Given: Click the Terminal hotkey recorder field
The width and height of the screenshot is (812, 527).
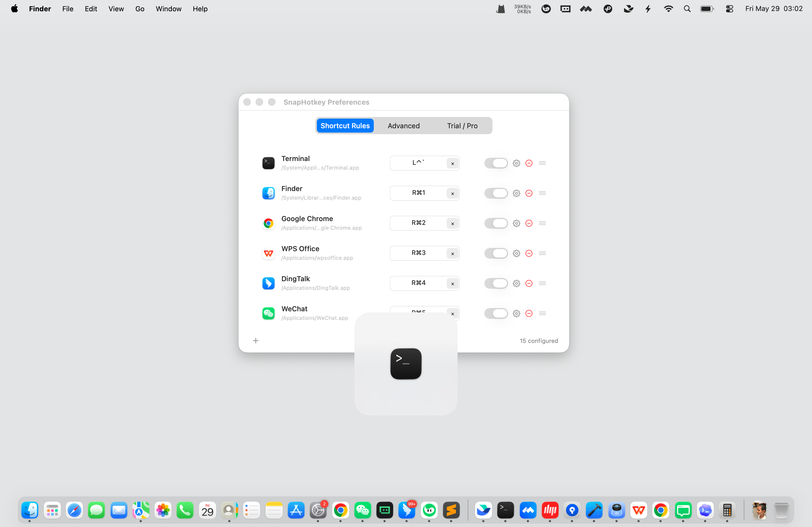Looking at the screenshot, I should pyautogui.click(x=425, y=163).
